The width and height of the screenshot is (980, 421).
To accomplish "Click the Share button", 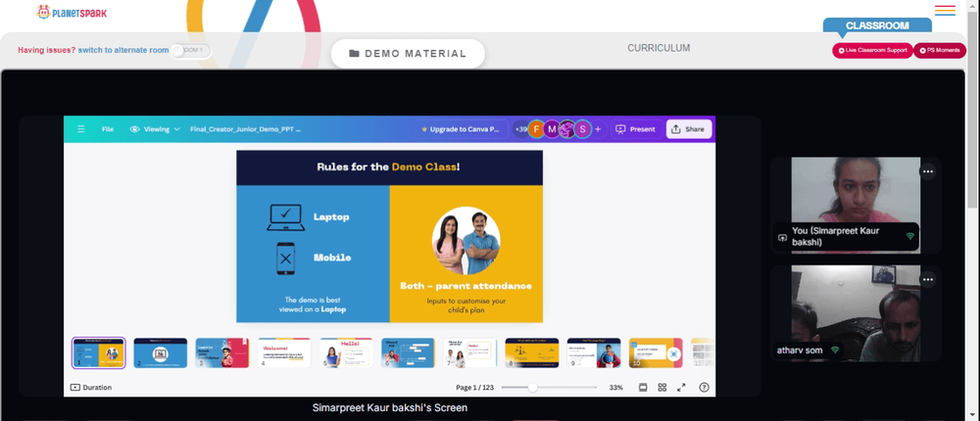I will 689,129.
